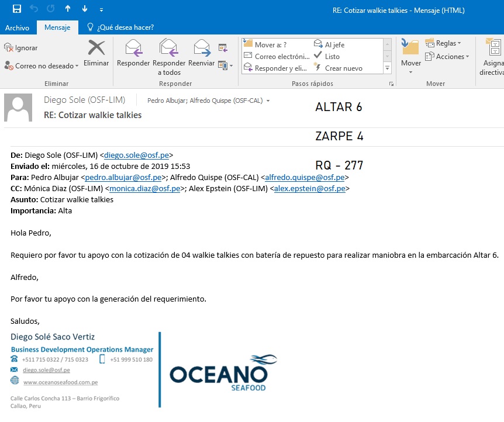504x422 pixels.
Task: Click the Eliminar (delete) icon
Action: click(96, 49)
